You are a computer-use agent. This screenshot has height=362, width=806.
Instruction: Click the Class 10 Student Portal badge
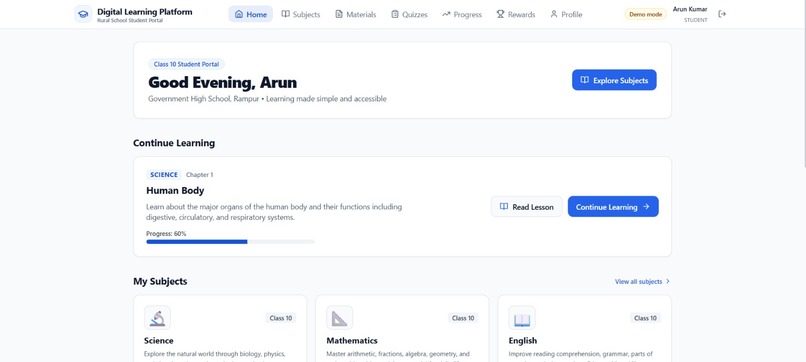187,64
